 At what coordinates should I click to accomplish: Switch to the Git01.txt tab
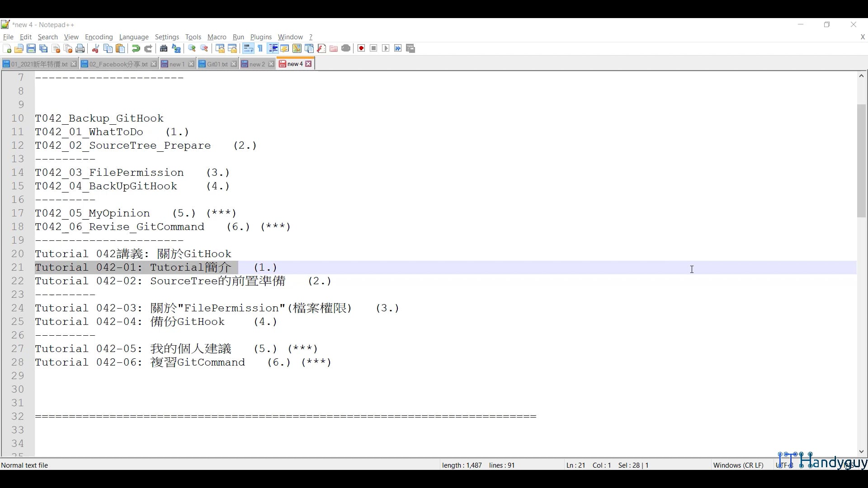coord(216,64)
